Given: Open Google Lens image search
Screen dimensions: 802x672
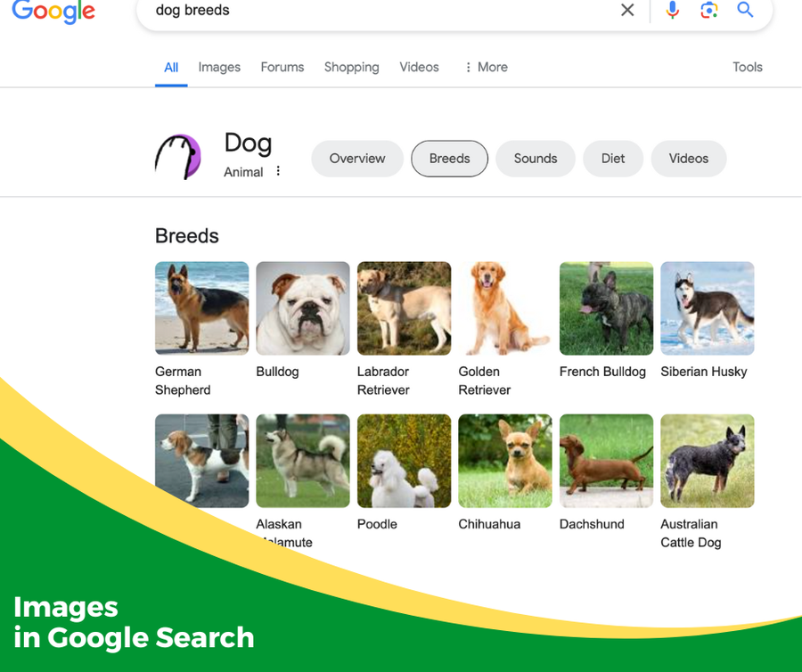Looking at the screenshot, I should coord(708,10).
